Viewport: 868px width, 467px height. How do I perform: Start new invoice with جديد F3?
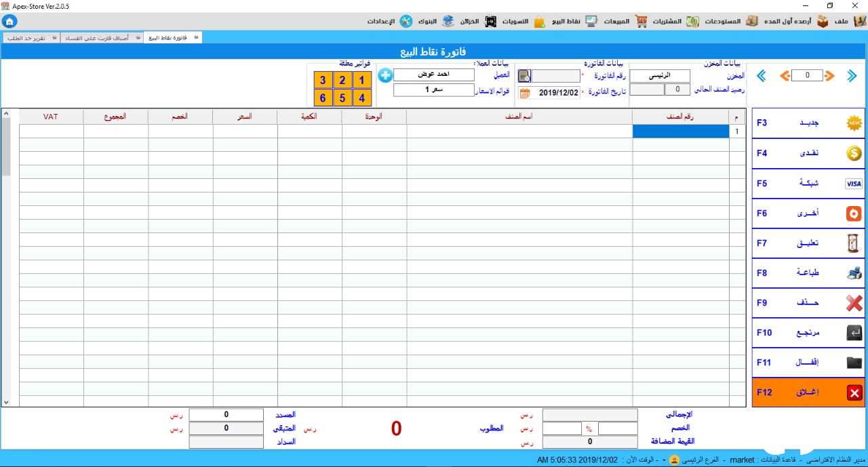808,123
